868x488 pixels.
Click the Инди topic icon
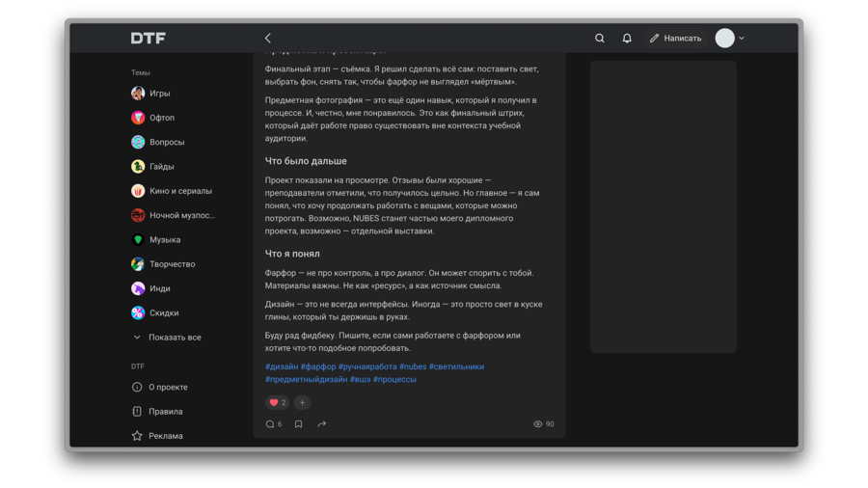(x=138, y=288)
